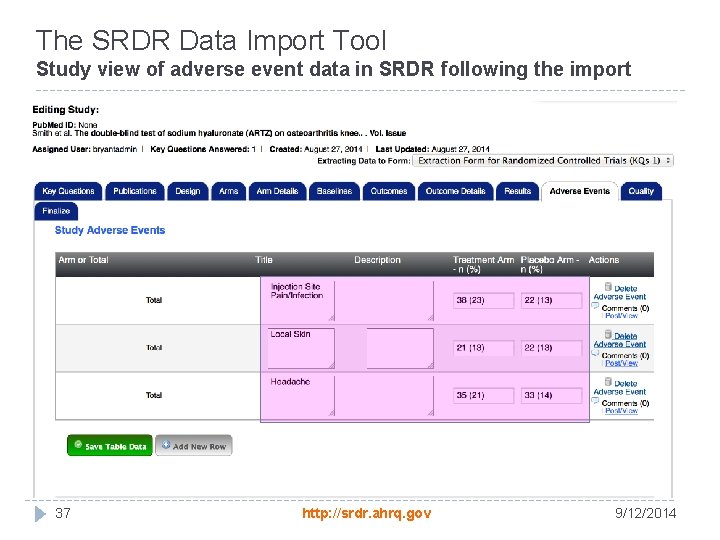Click trash icon for Injection Site Pain row
The height and width of the screenshot is (540, 720).
pyautogui.click(x=608, y=287)
